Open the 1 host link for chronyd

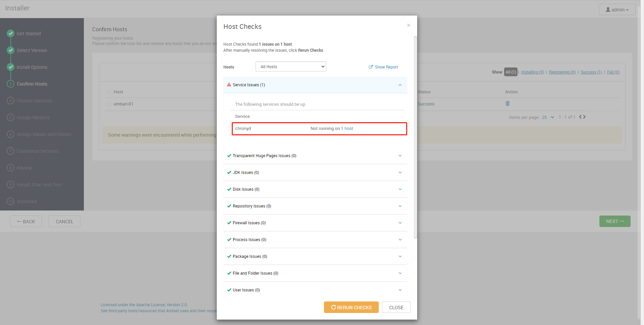click(347, 129)
